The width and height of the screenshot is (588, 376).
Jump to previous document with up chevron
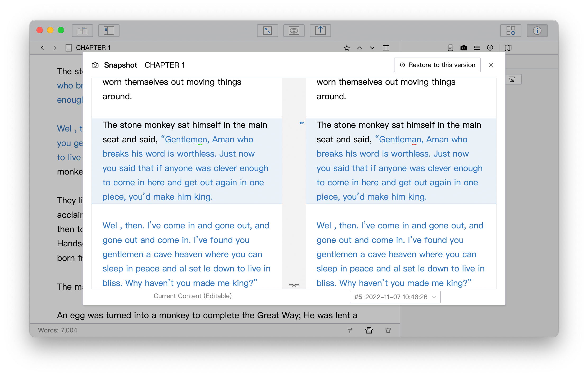tap(360, 48)
